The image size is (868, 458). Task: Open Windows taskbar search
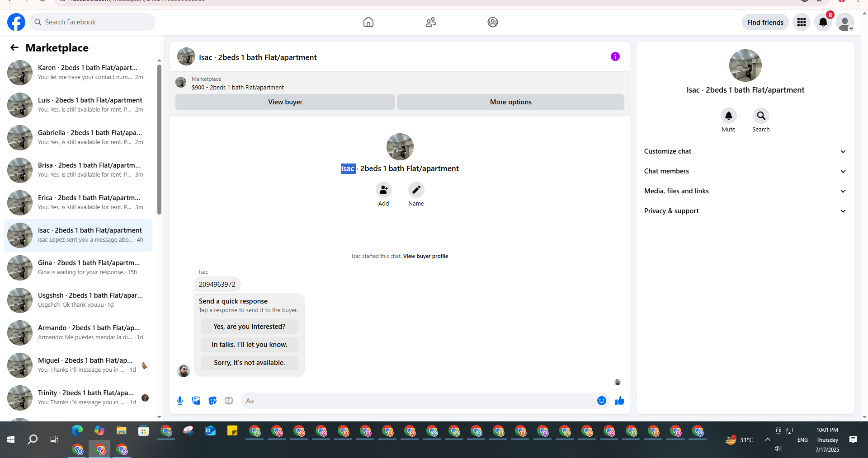pos(33,439)
